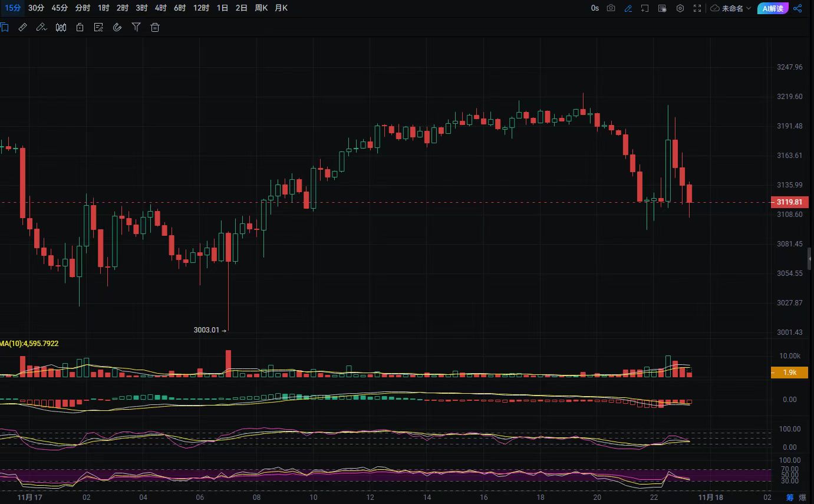Click the share icon
814x504 pixels.
pyautogui.click(x=797, y=8)
